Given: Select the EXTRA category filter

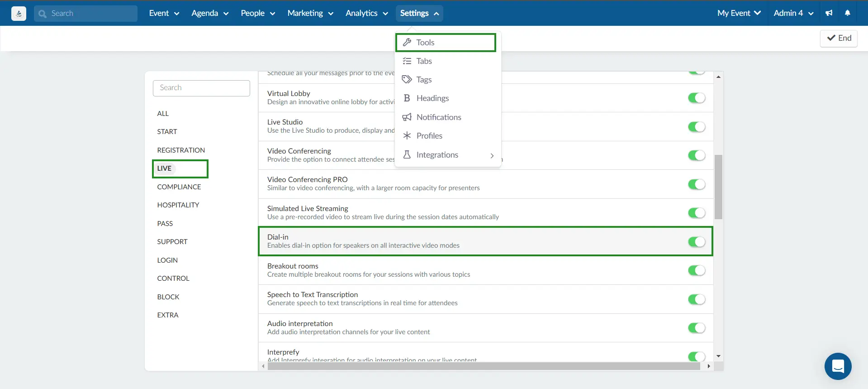Looking at the screenshot, I should coord(168,315).
